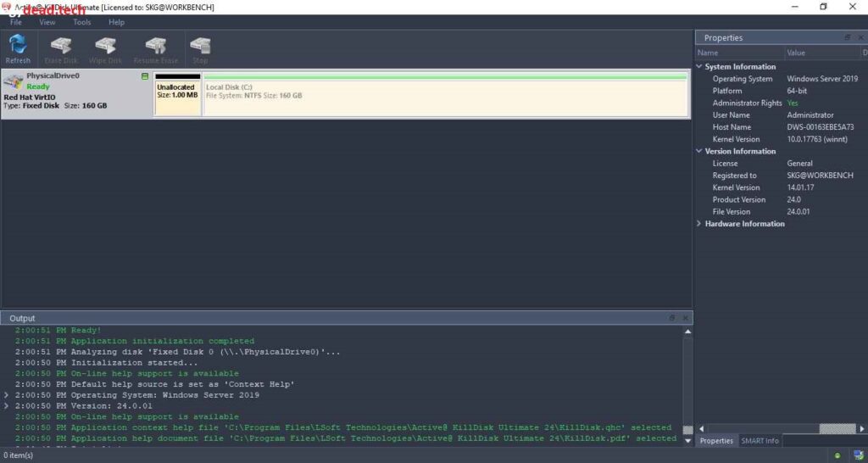Close the Properties panel
The height and width of the screenshot is (463, 868).
861,37
